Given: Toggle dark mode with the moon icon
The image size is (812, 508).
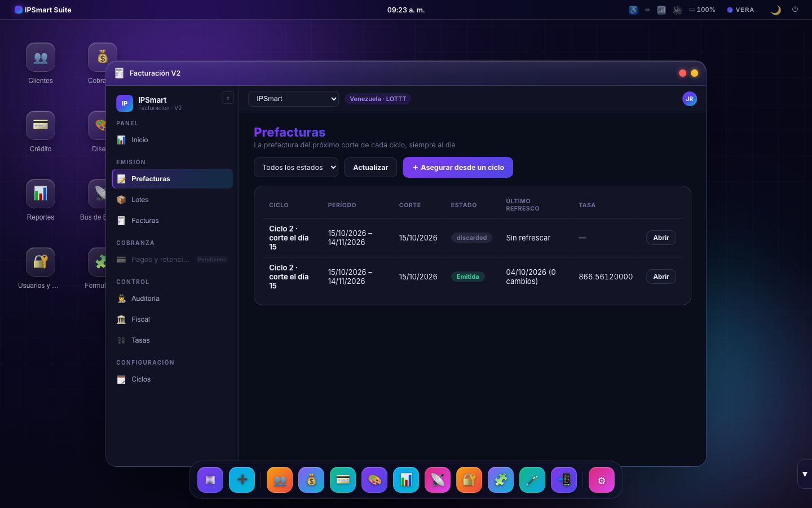Looking at the screenshot, I should 776,10.
